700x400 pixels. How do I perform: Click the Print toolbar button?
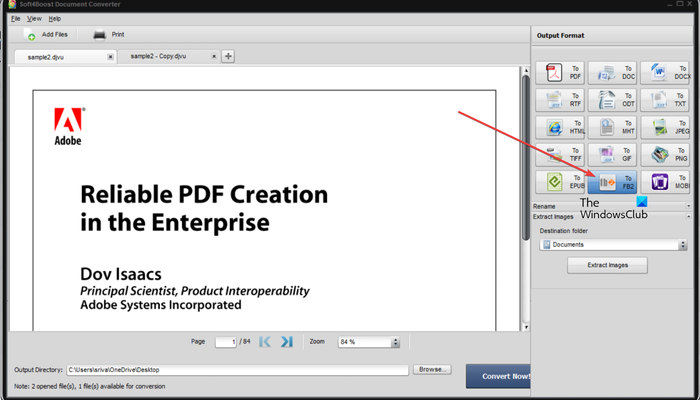(108, 34)
